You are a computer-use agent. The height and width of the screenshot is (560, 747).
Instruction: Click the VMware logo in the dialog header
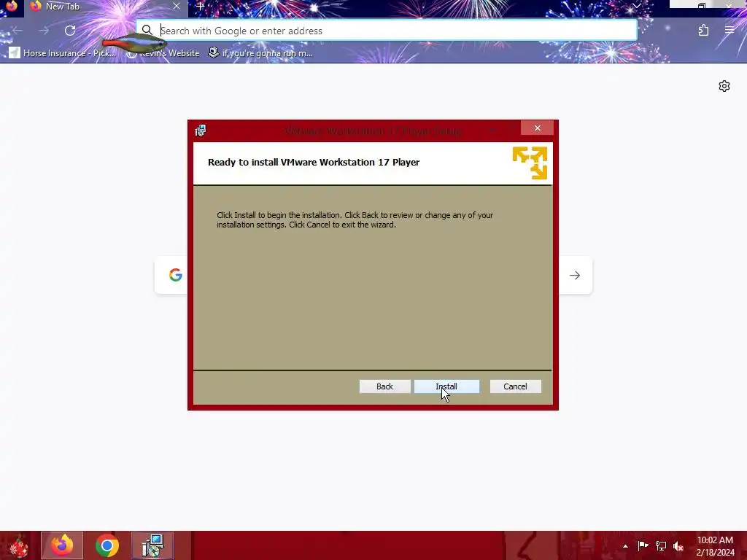(530, 163)
